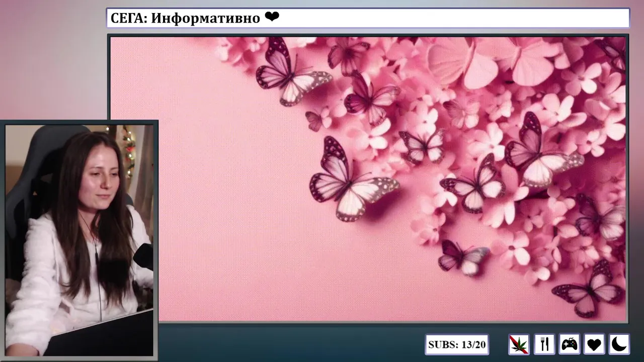The width and height of the screenshot is (644, 362).
Task: Click the SUBS: 13/20 counter
Action: click(x=457, y=344)
